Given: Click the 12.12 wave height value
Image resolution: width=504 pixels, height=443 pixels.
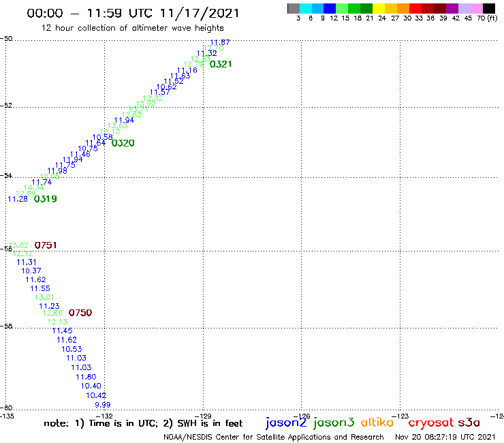Looking at the screenshot, I should [23, 254].
